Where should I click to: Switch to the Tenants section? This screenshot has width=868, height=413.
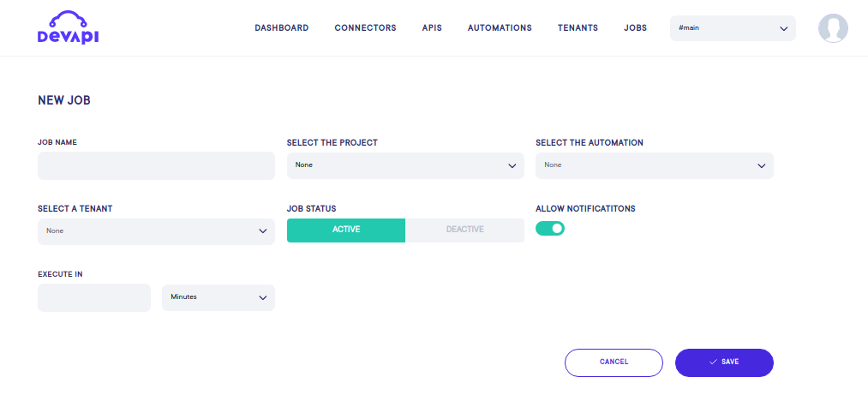pos(578,28)
